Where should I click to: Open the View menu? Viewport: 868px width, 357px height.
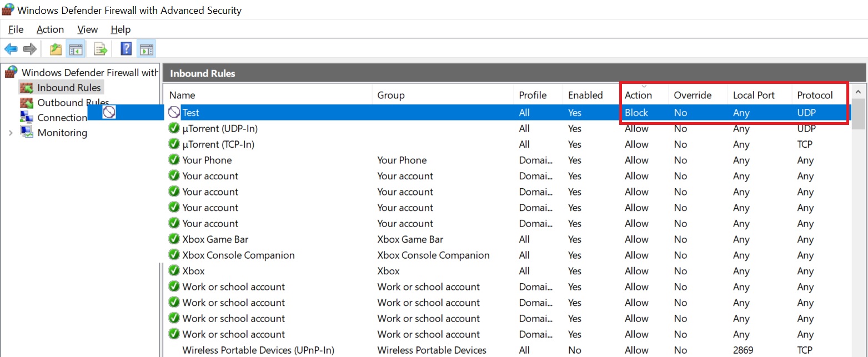coord(87,29)
